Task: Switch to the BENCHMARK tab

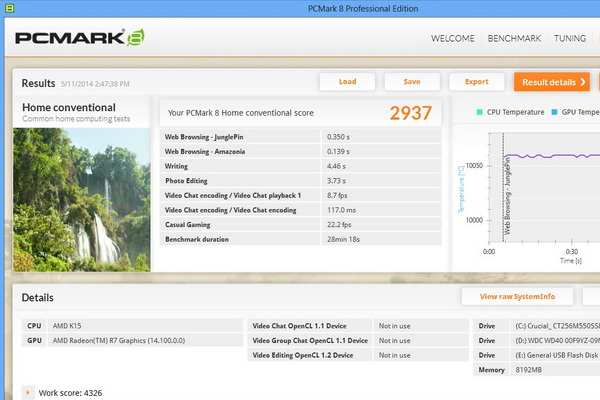Action: pyautogui.click(x=514, y=38)
